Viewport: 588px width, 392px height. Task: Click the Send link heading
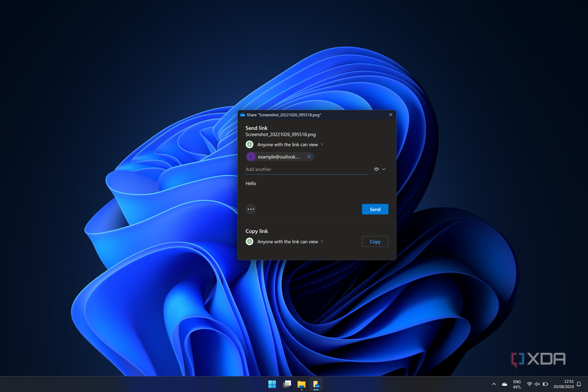point(257,128)
